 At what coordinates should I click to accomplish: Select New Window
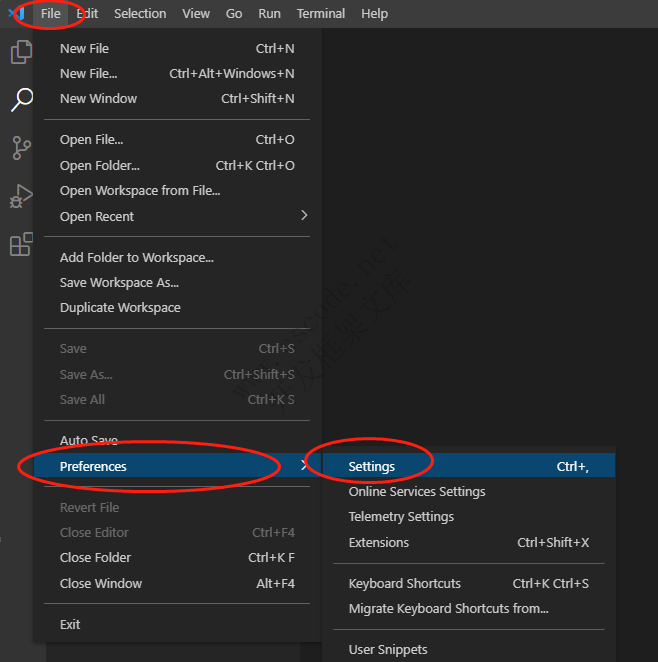point(177,98)
